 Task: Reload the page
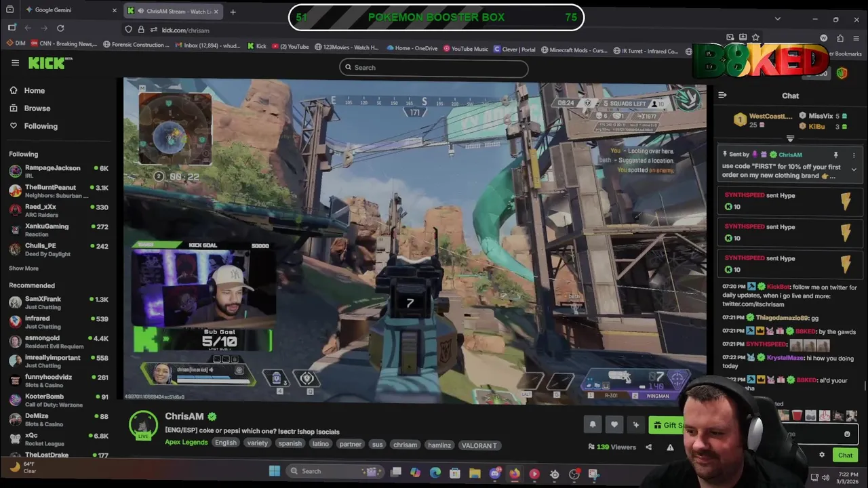click(60, 28)
